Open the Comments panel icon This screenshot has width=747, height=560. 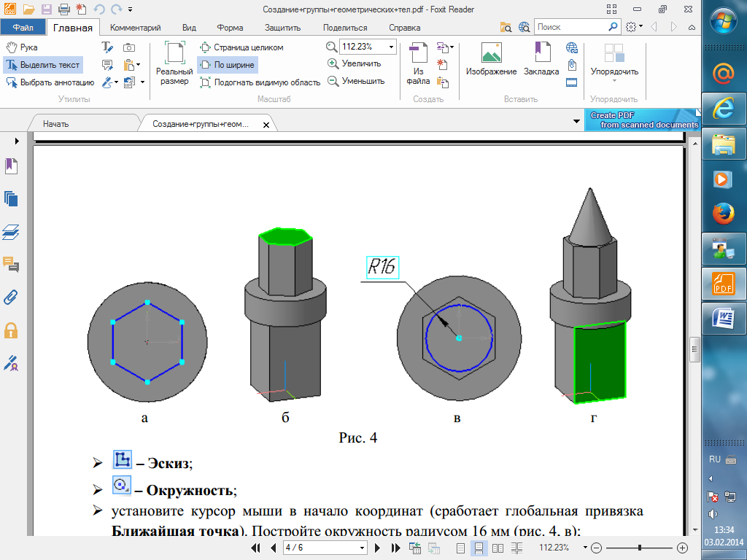point(11,264)
